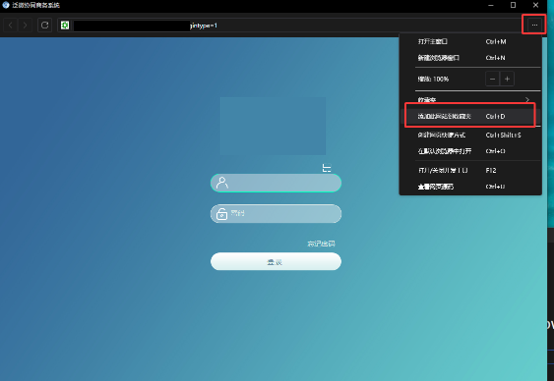Click the app logo in title bar

pyautogui.click(x=6, y=5)
